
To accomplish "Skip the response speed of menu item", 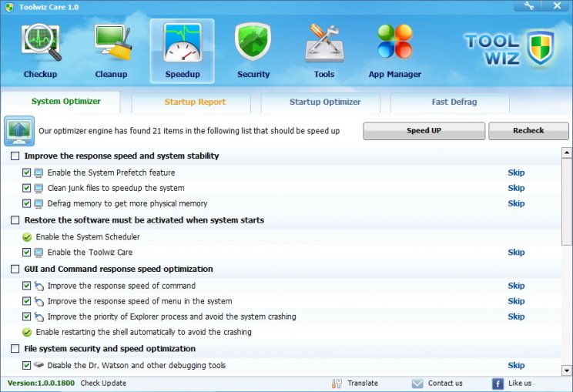I will click(516, 301).
